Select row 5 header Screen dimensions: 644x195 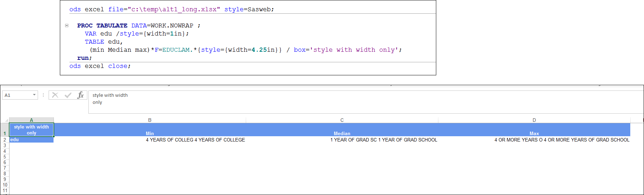[5, 157]
